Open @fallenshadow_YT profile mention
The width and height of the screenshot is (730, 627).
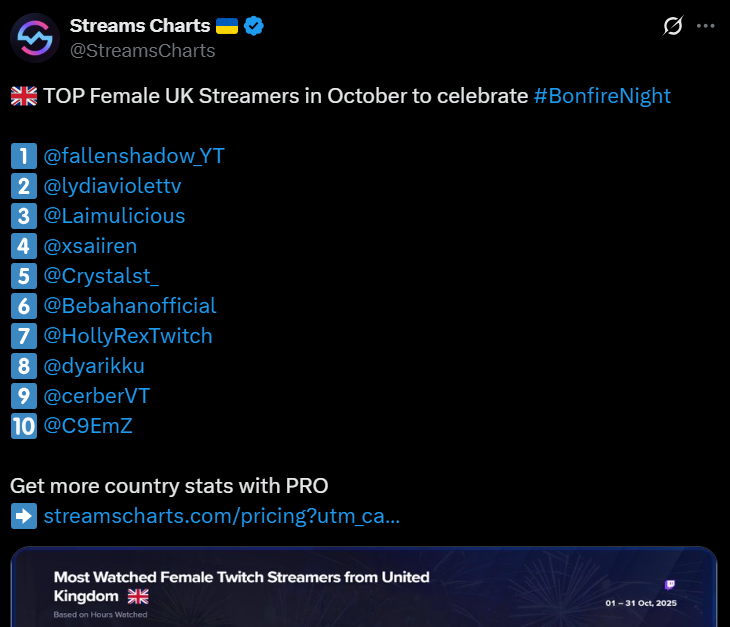click(x=134, y=156)
